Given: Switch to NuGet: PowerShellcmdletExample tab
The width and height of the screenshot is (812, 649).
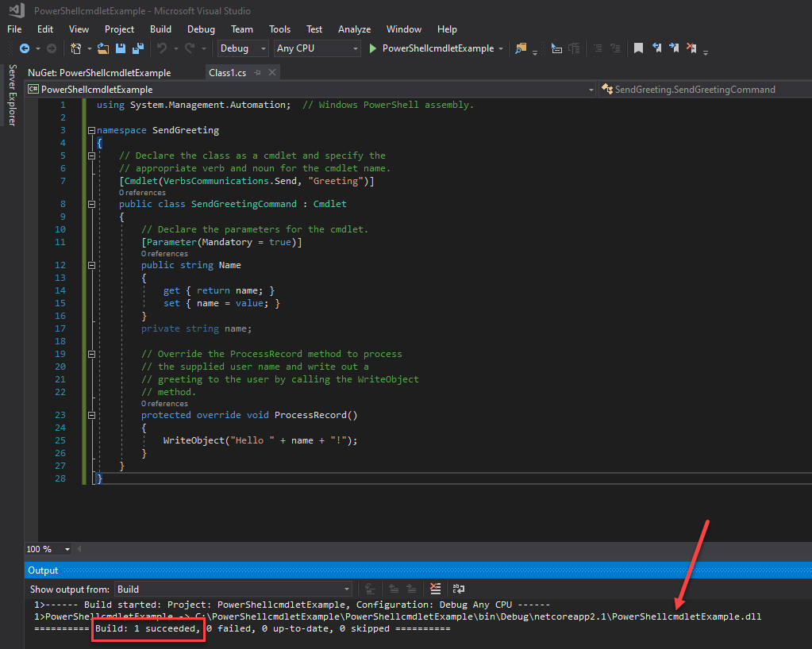Looking at the screenshot, I should point(99,73).
